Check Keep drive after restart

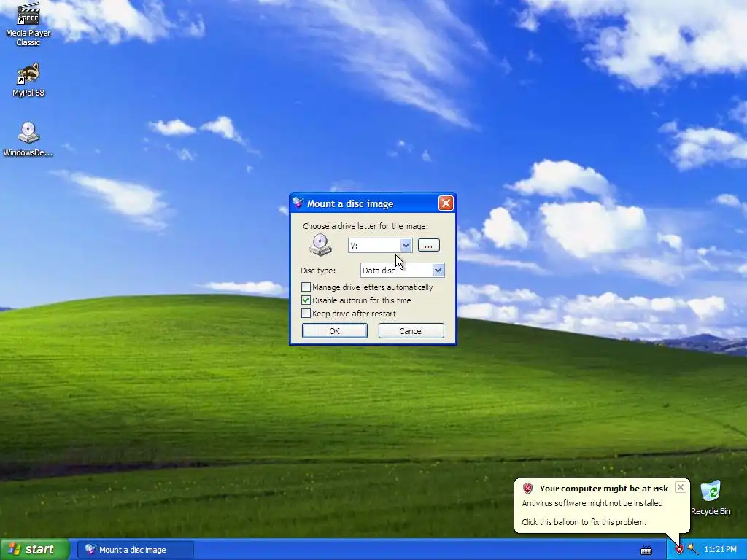tap(306, 314)
